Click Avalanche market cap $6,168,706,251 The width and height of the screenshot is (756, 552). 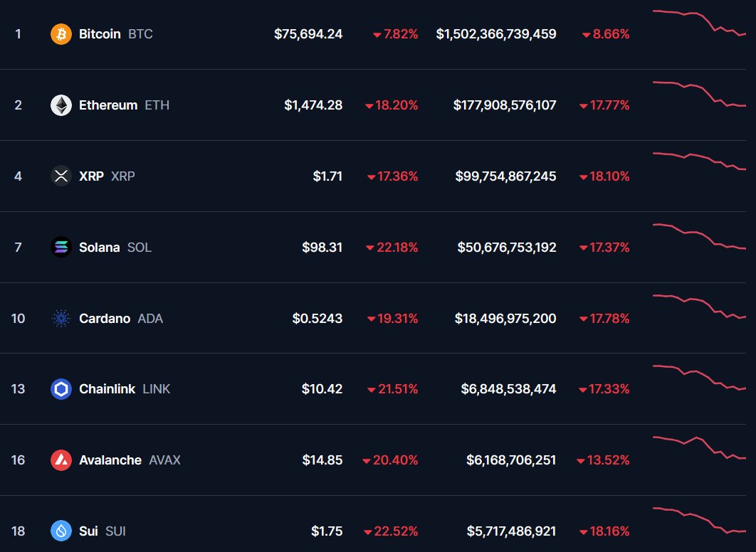coord(512,460)
